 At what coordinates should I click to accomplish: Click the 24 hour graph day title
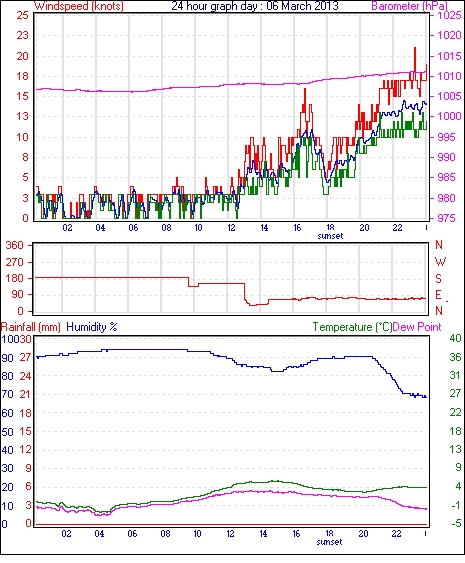tap(255, 6)
